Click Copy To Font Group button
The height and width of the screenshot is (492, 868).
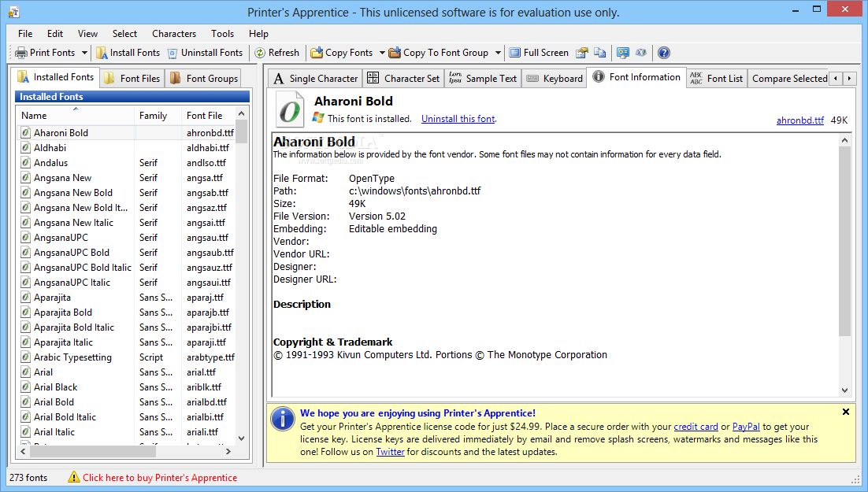point(439,53)
